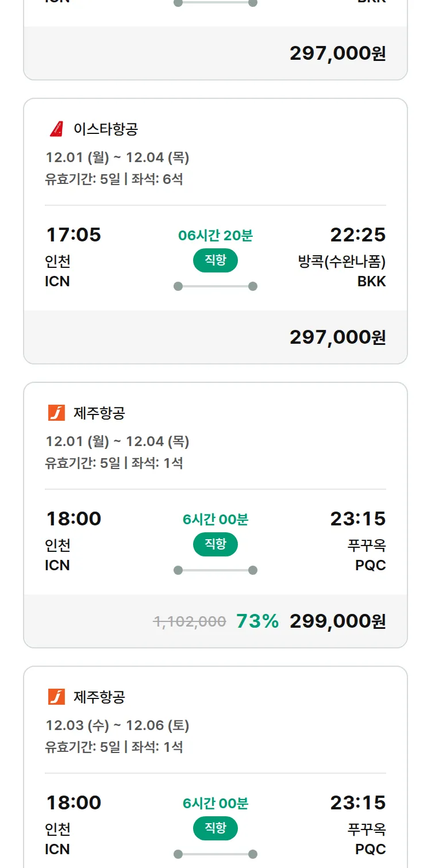Tap the 06시간 20분 flight duration

coord(215,236)
